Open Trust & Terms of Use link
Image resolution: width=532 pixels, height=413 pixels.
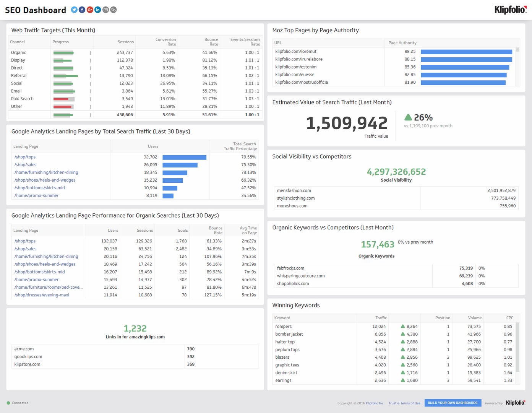tap(404, 403)
